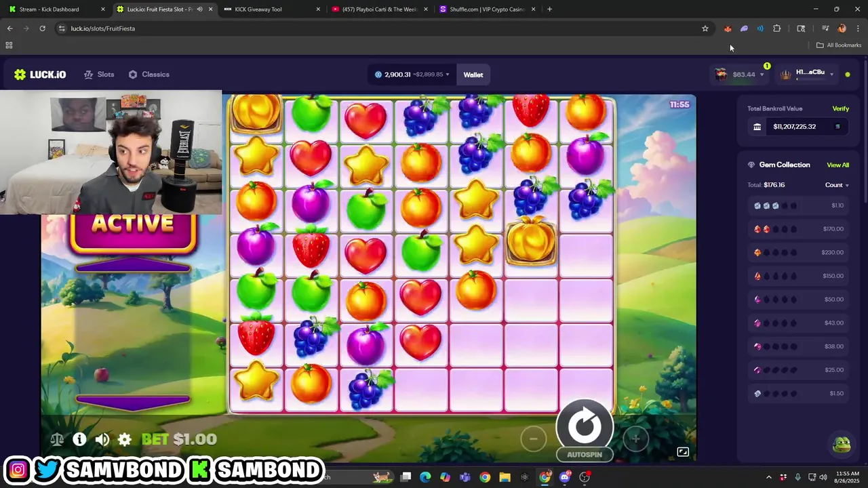Open the blue sound-wave extension

(760, 28)
